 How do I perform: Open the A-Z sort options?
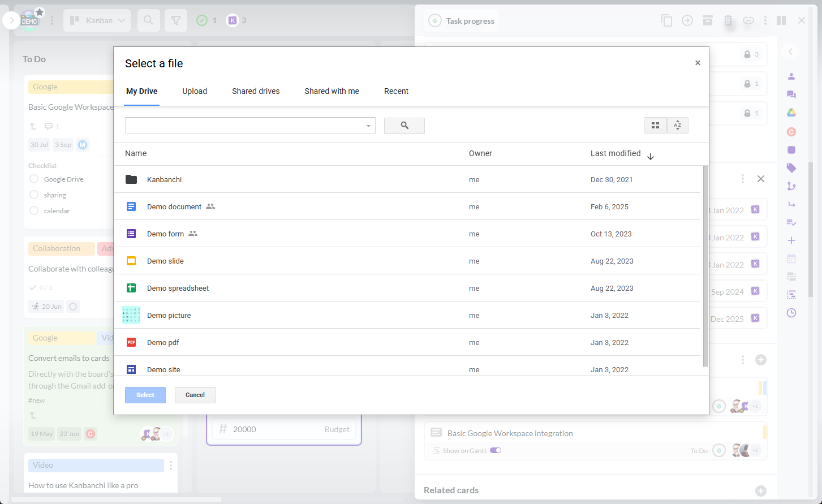[678, 126]
